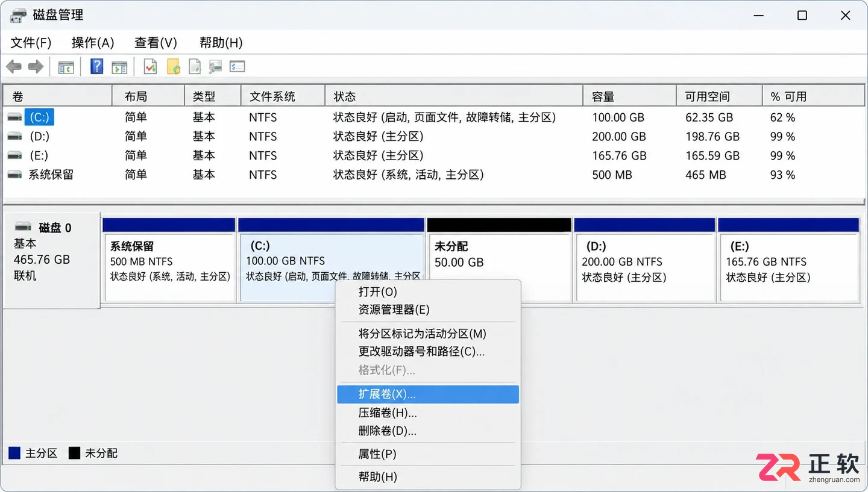Open the 操作(A) menu
The height and width of the screenshot is (492, 868).
[x=93, y=43]
